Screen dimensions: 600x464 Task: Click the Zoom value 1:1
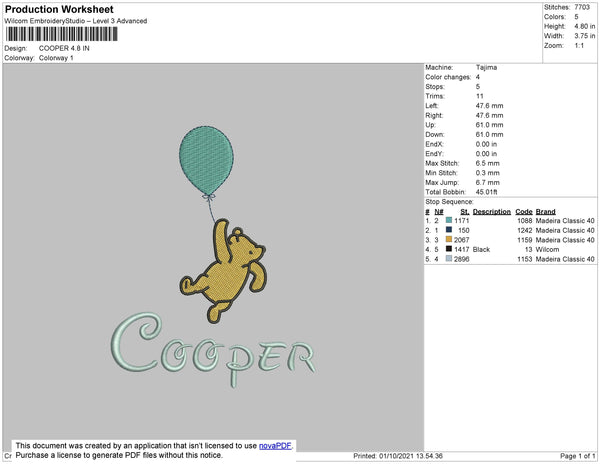579,46
